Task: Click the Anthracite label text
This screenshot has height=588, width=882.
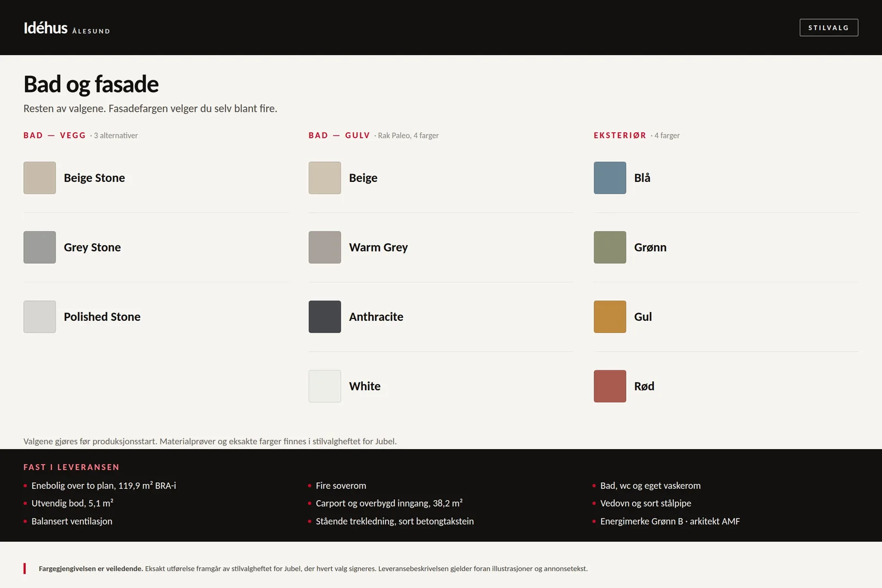Action: click(376, 317)
